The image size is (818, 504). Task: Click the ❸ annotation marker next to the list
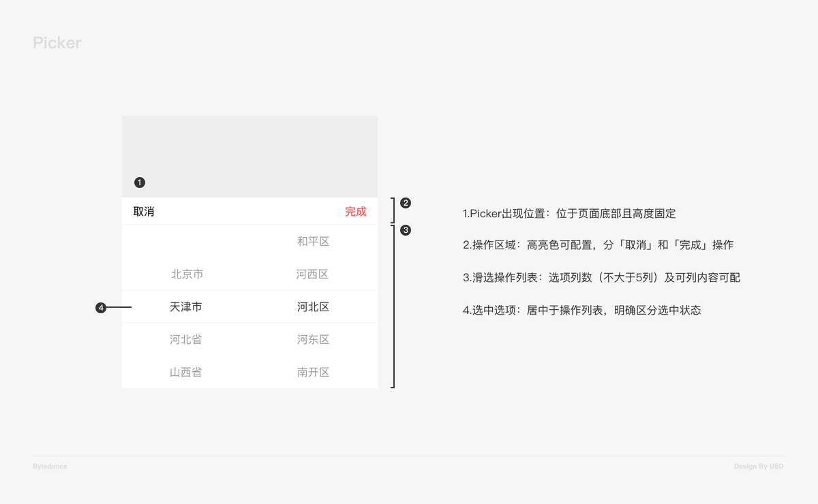(x=406, y=230)
